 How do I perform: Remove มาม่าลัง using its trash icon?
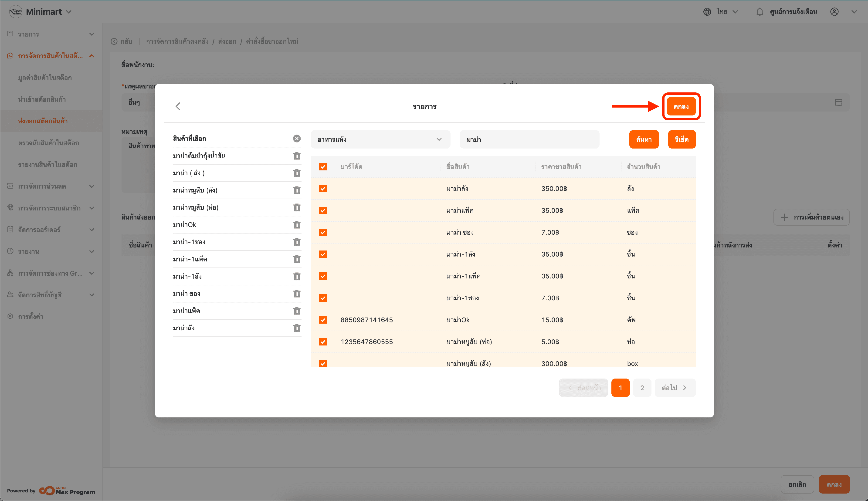[x=297, y=328]
